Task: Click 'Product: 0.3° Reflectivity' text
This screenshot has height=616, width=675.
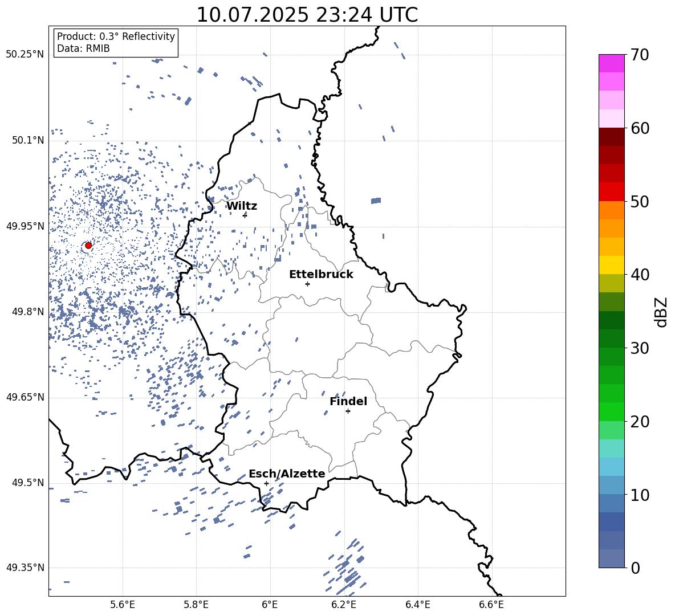Action: [x=116, y=36]
